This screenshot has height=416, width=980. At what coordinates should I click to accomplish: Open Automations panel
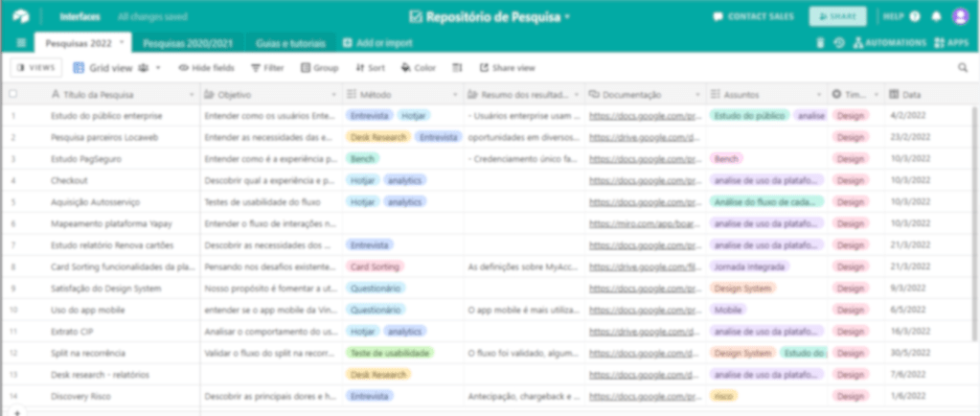point(889,43)
